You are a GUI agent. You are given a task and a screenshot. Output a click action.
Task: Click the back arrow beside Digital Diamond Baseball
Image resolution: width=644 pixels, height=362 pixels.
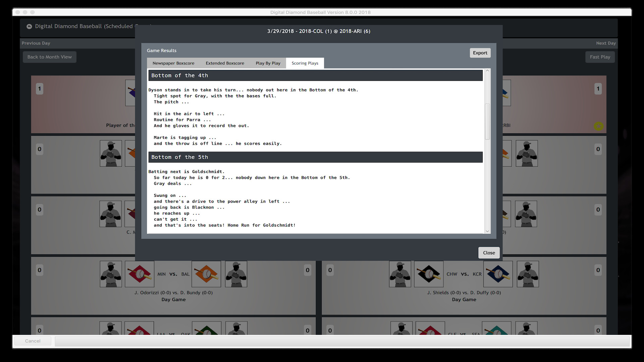(x=29, y=26)
